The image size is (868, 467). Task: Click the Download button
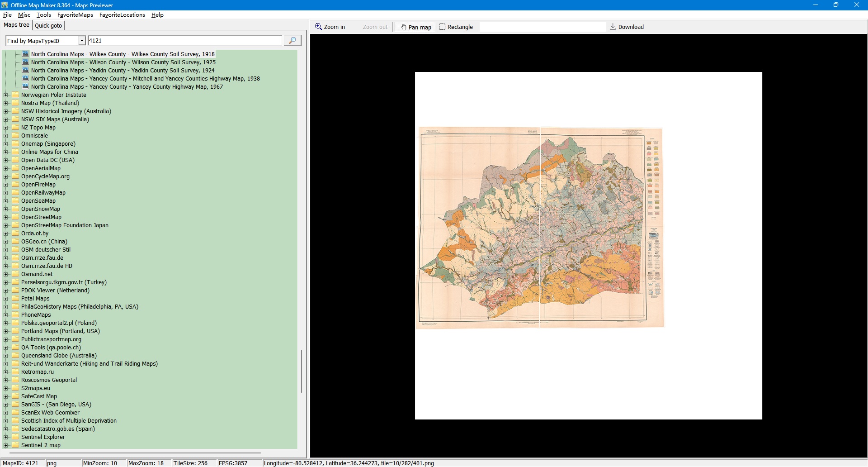click(x=627, y=27)
